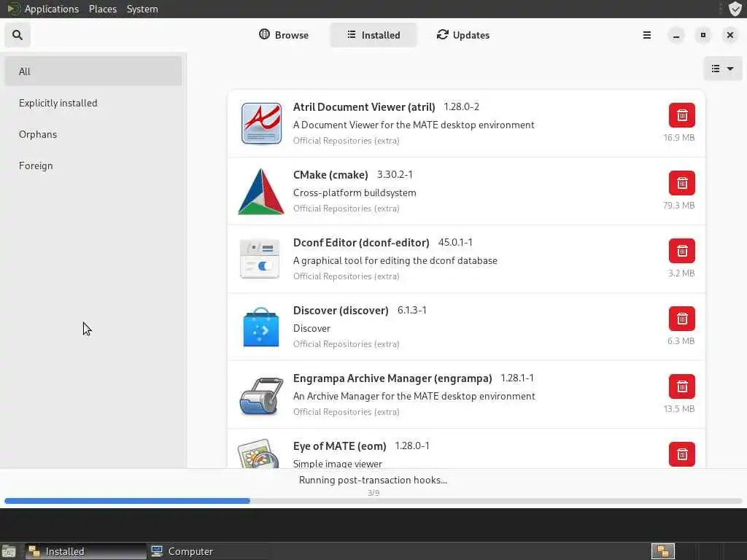
Task: Switch to the Installed tab
Action: [373, 35]
